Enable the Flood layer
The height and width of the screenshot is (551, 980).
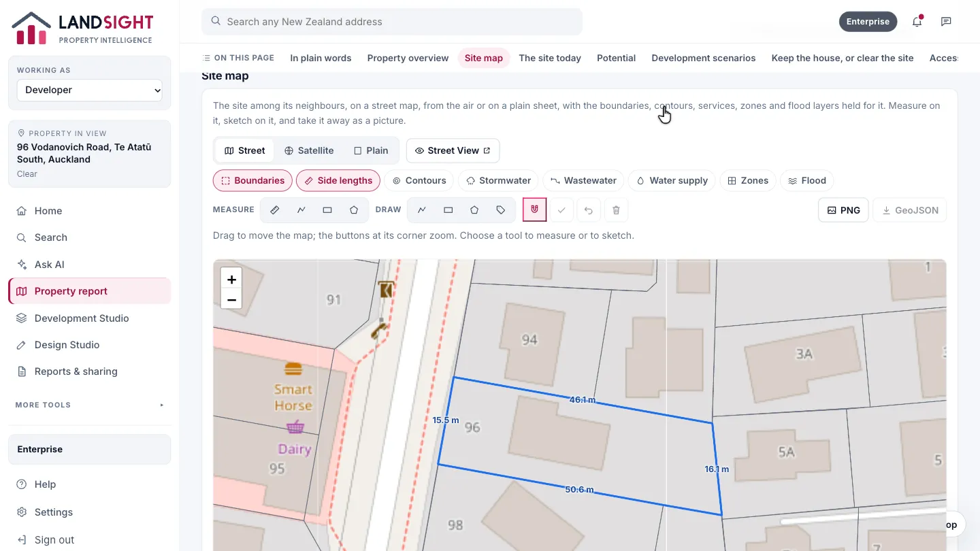click(x=807, y=180)
